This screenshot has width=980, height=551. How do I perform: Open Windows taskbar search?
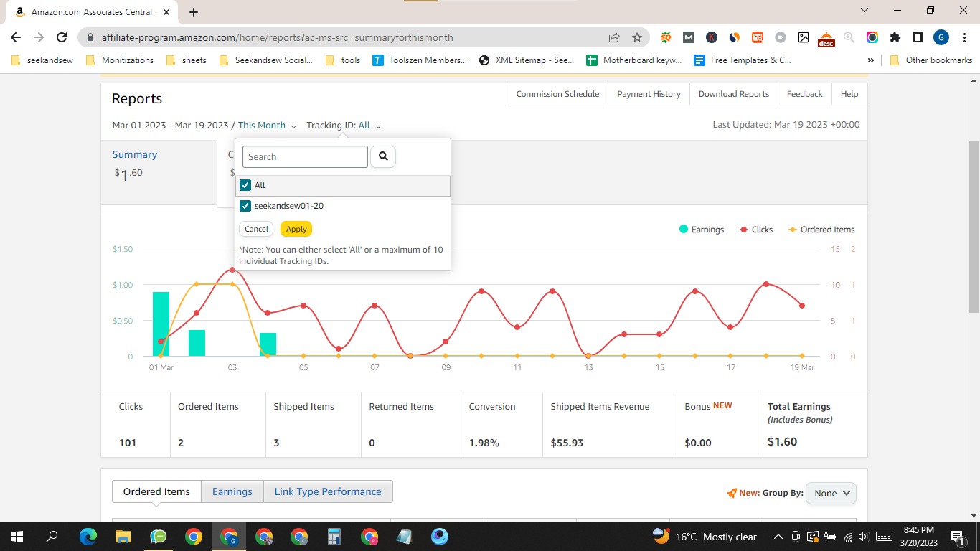tap(52, 537)
